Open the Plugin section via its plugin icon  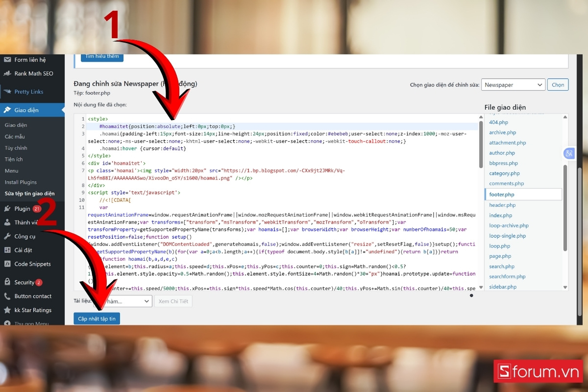tap(8, 208)
